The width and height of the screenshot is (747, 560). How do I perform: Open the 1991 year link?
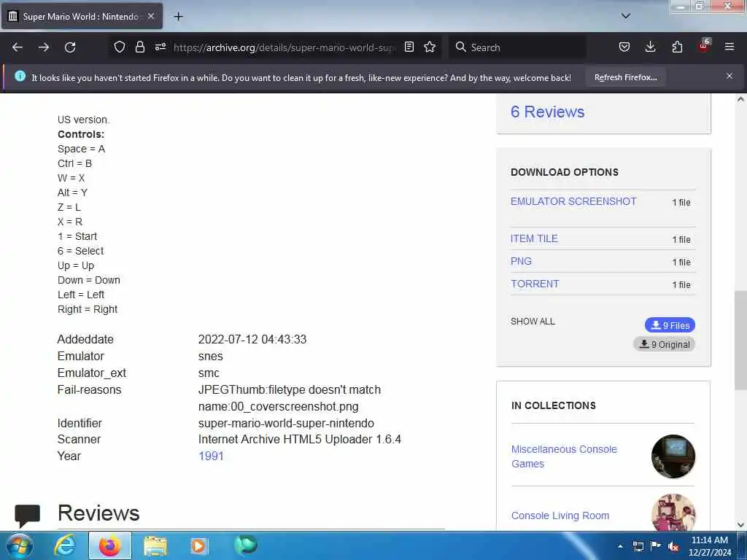[211, 456]
